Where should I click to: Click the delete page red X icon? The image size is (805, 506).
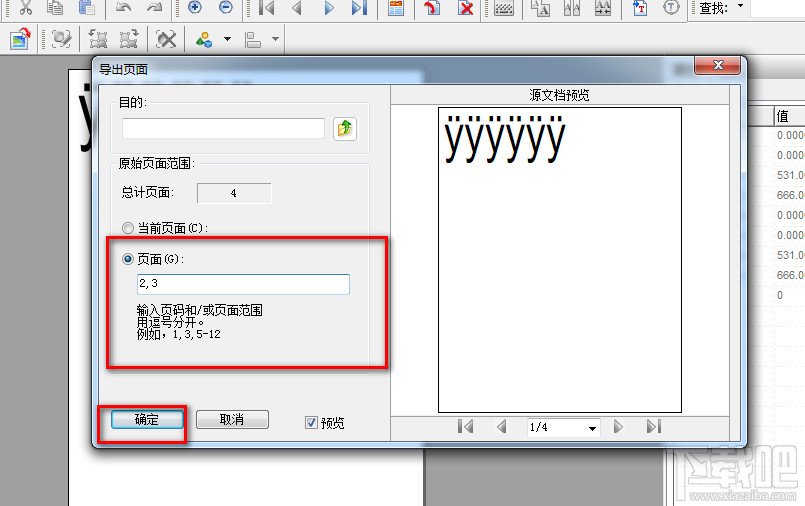(x=466, y=8)
